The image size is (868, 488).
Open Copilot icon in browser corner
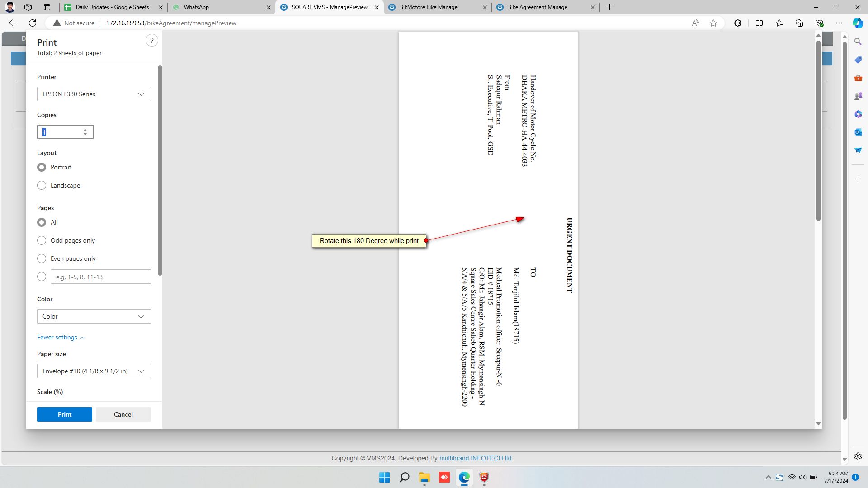858,23
